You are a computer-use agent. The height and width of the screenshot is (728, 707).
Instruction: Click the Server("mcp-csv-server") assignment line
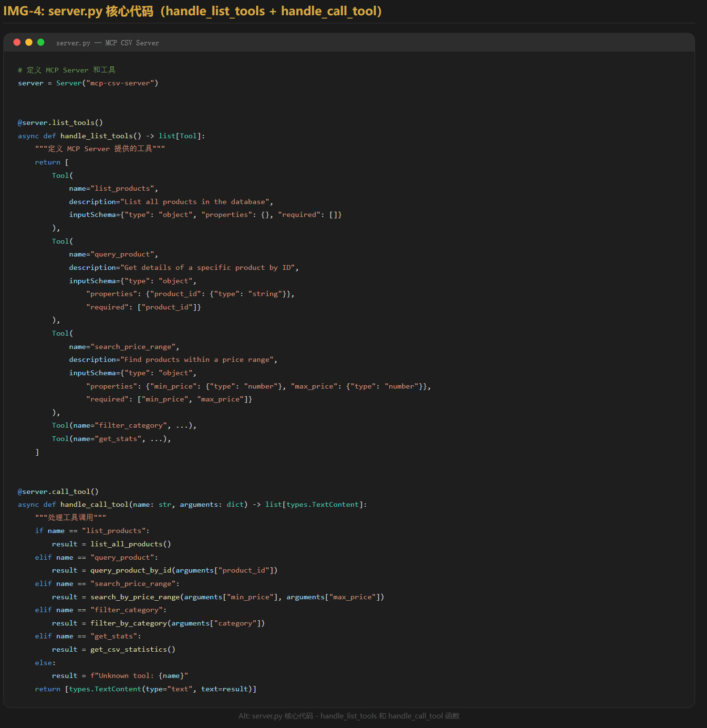coord(88,83)
